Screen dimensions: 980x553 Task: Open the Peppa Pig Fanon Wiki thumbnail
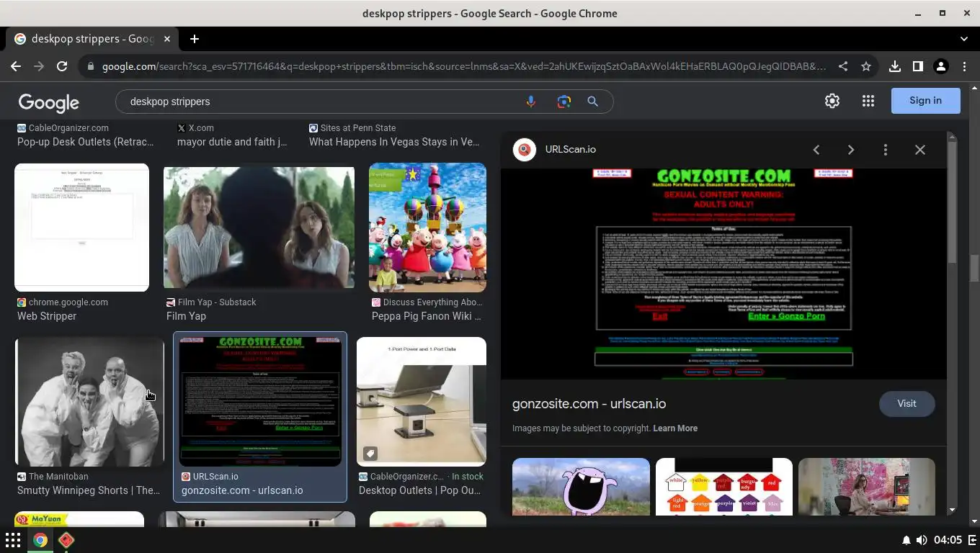427,228
